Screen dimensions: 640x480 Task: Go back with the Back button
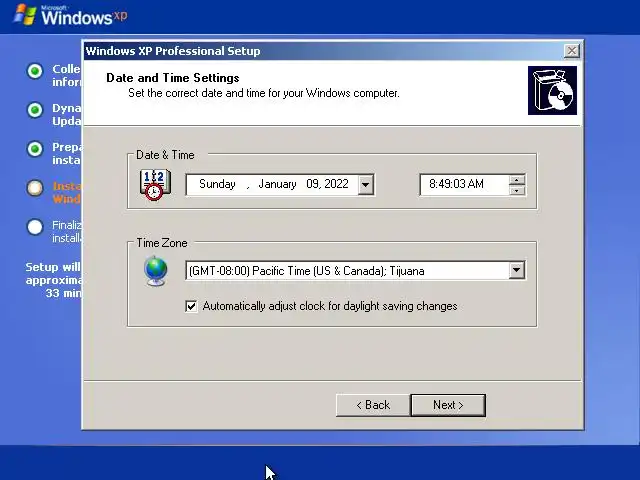coord(373,405)
